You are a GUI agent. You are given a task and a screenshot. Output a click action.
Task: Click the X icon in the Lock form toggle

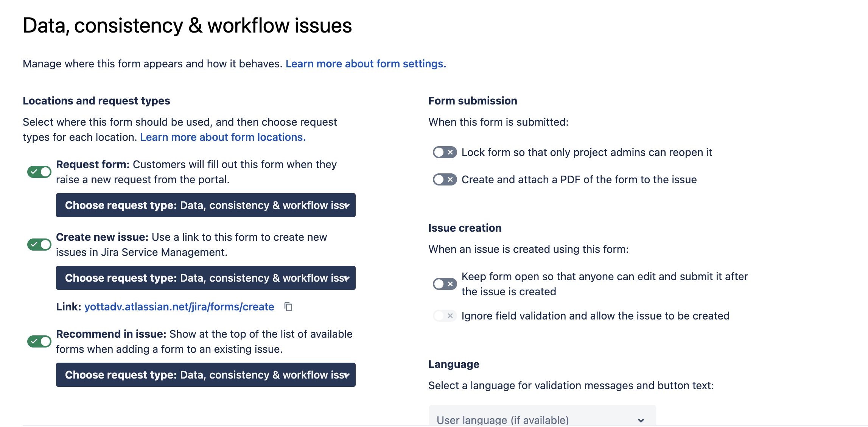click(x=450, y=153)
